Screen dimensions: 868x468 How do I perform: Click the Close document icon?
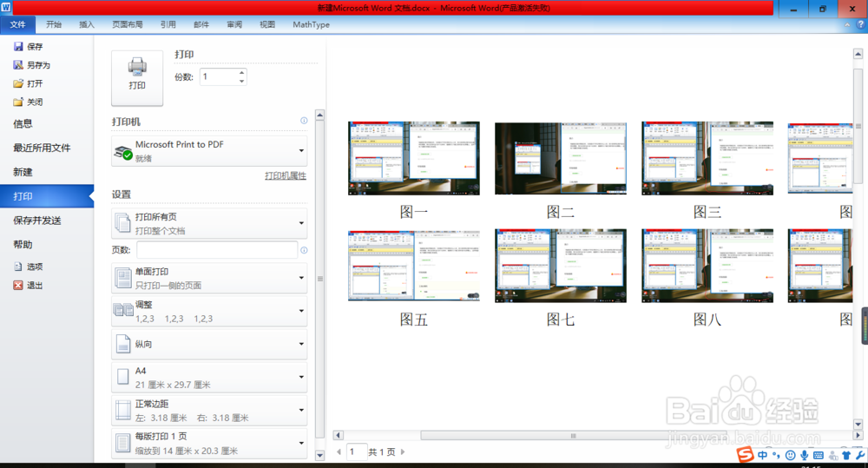18,102
